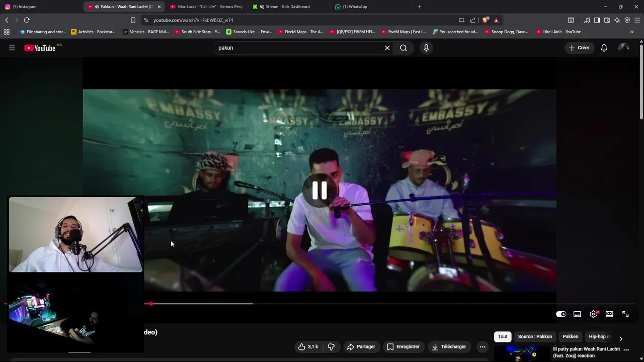Open the browser main menu
This screenshot has height=362, width=644.
pyautogui.click(x=637, y=20)
